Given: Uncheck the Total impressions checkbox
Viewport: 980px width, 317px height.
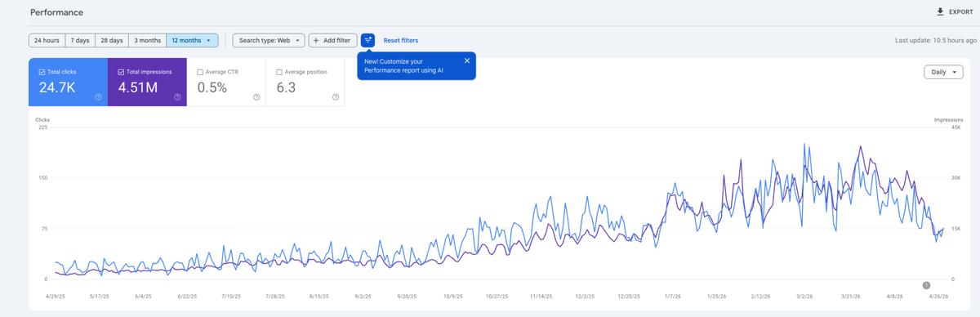Looking at the screenshot, I should [x=122, y=72].
